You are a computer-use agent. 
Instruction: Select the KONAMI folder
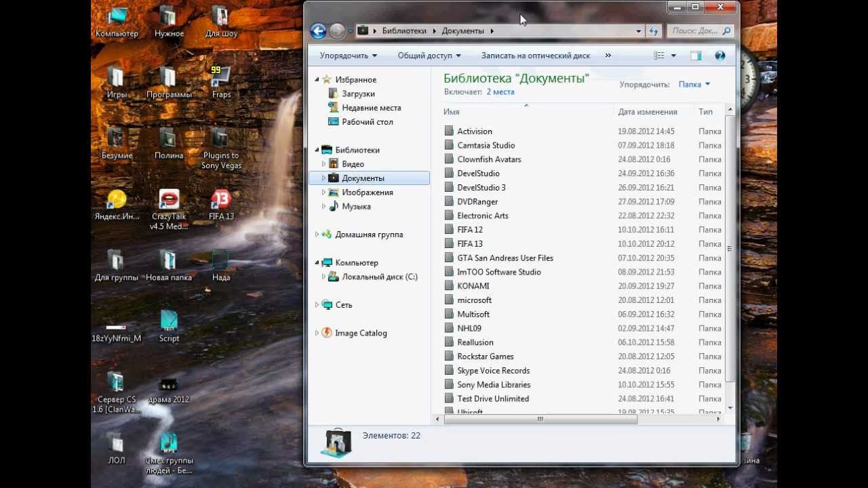[x=473, y=286]
